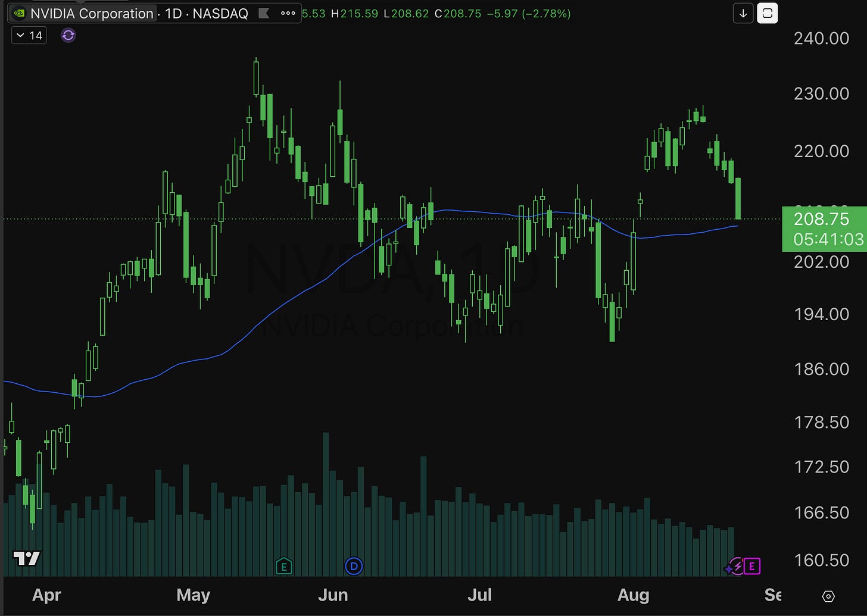This screenshot has height=616, width=867.
Task: Click the Jun label on the time axis
Action: tap(333, 595)
